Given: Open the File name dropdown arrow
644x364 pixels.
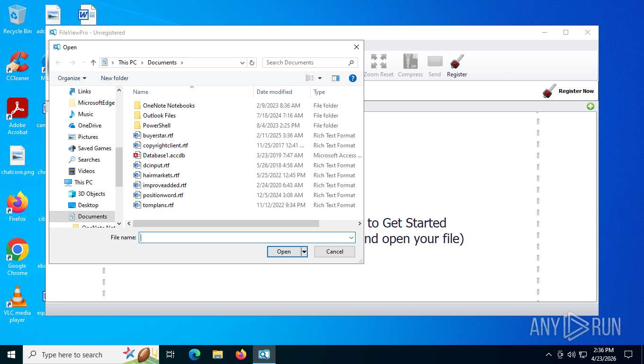Looking at the screenshot, I should point(351,237).
